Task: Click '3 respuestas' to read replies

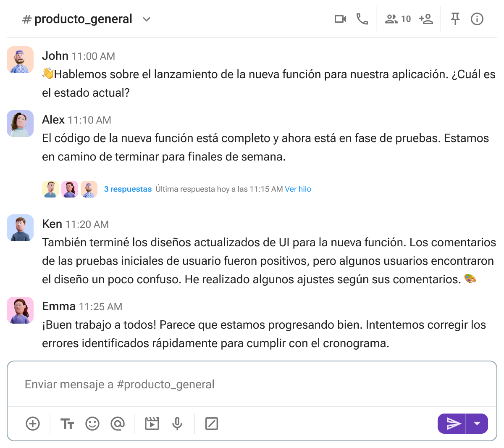Action: 128,189
